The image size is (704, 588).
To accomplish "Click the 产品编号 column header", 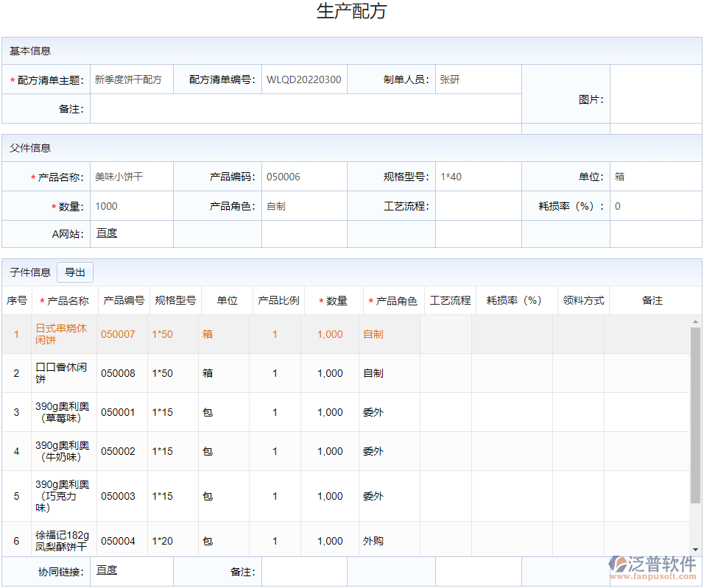I will [x=124, y=301].
